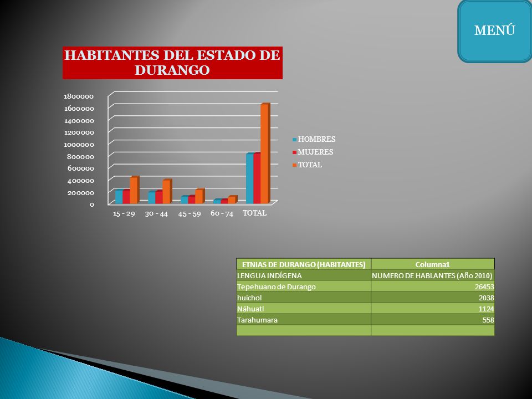Click the 1800000 y-axis value
This screenshot has width=532, height=399.
click(79, 96)
